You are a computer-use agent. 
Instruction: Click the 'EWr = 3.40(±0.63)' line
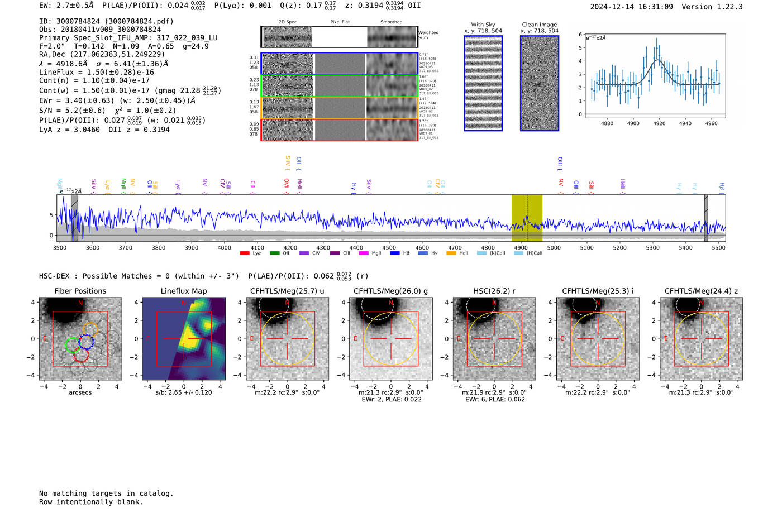point(117,101)
